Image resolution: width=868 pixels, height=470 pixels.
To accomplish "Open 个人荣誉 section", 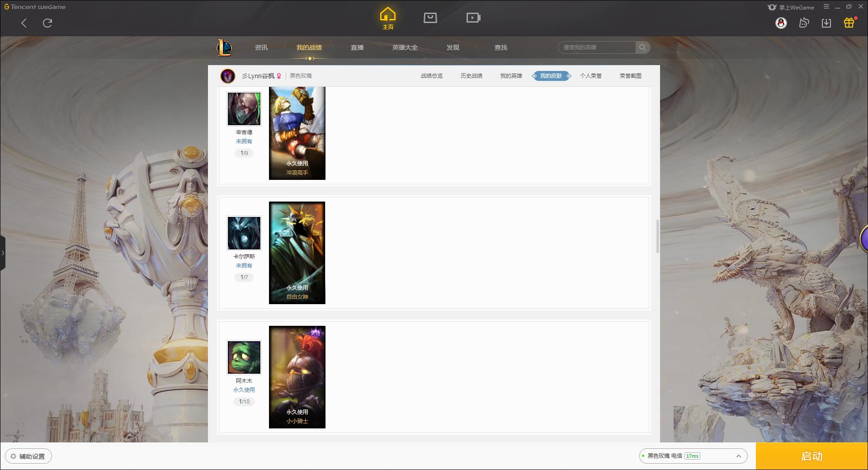I will tap(591, 76).
